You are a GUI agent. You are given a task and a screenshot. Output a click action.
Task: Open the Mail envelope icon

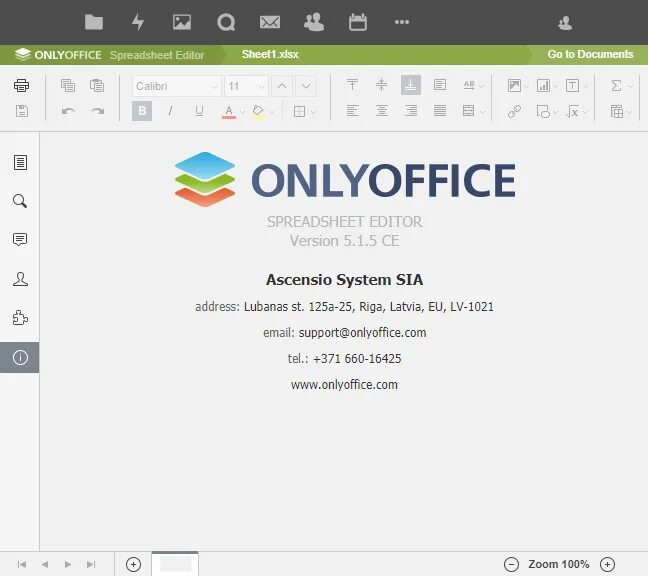pyautogui.click(x=270, y=22)
